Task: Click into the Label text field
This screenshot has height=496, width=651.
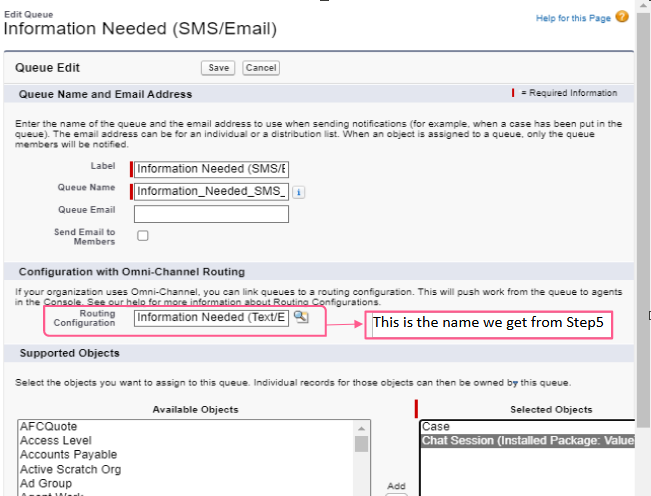Action: click(x=211, y=169)
